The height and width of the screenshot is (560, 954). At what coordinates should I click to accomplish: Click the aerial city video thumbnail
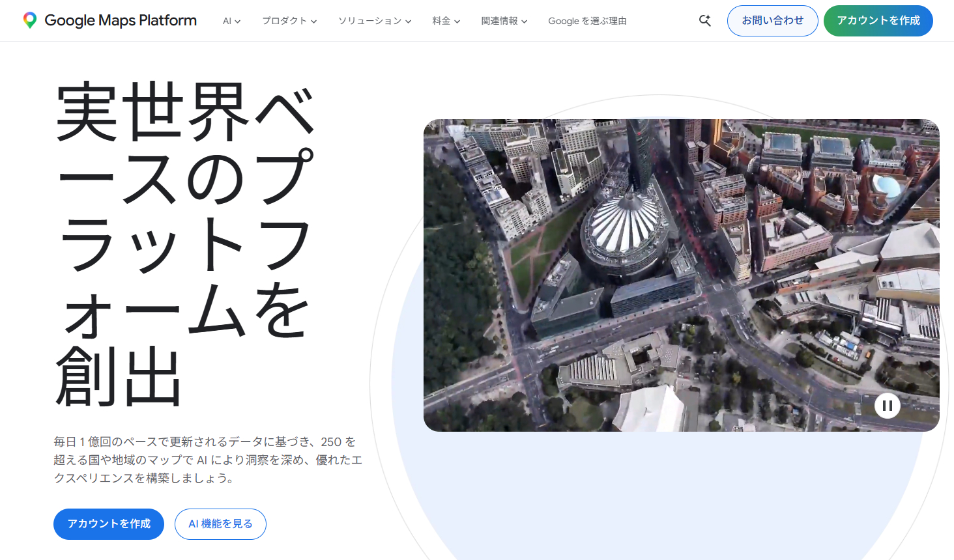pyautogui.click(x=681, y=275)
